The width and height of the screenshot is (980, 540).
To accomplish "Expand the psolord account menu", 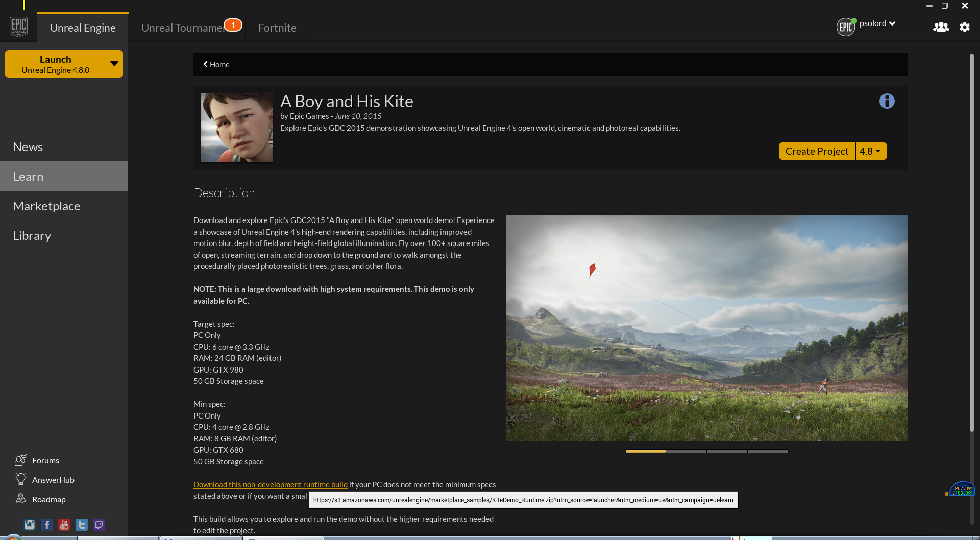I will coord(877,23).
